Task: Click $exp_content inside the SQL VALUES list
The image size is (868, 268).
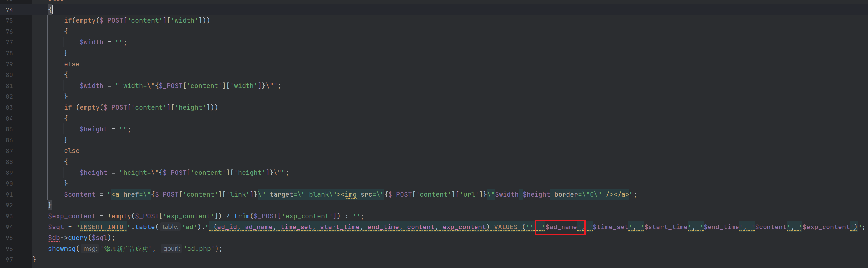Action: pyautogui.click(x=826, y=227)
